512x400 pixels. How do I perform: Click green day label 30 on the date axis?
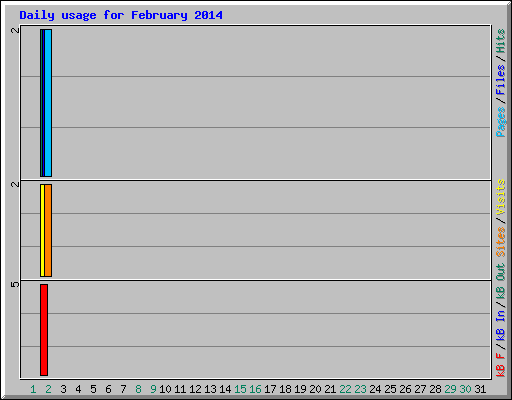click(465, 389)
